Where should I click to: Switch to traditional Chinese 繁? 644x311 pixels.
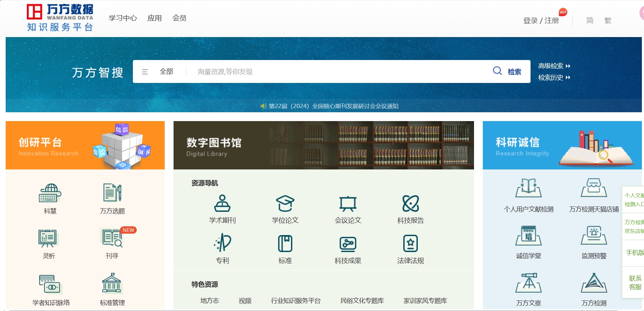(x=608, y=20)
